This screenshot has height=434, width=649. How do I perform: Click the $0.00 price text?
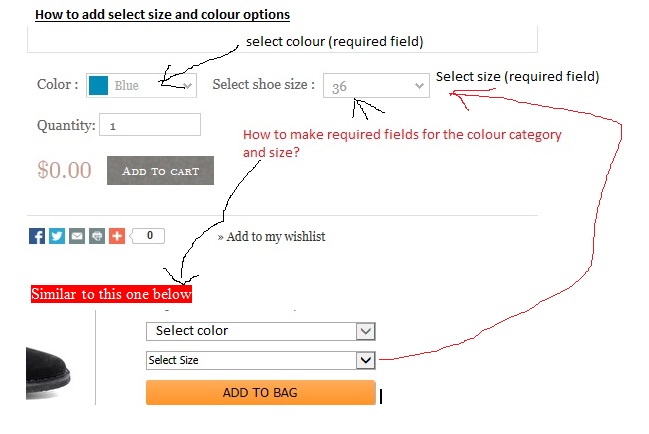[x=64, y=170]
